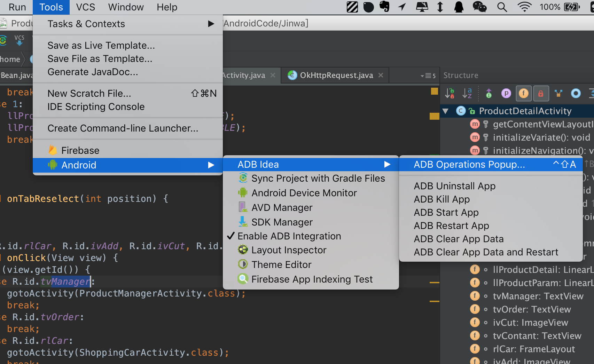The height and width of the screenshot is (364, 594).
Task: Choose ADB Clear App Data and Restart
Action: (491, 252)
